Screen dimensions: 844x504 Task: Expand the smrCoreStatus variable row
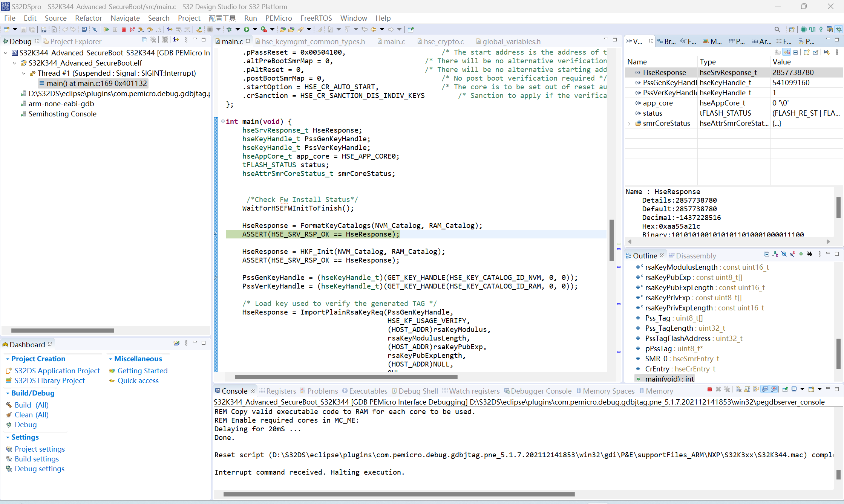coord(629,124)
